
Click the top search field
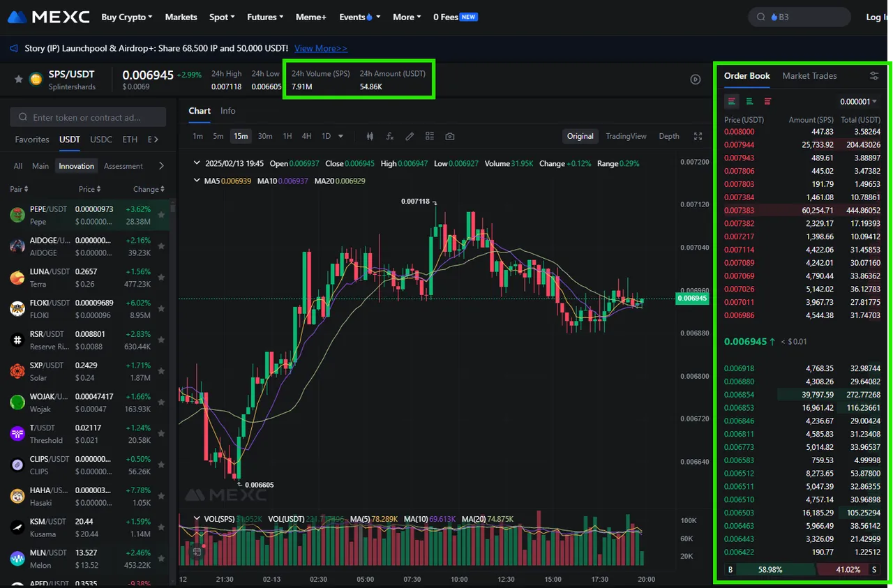point(800,17)
